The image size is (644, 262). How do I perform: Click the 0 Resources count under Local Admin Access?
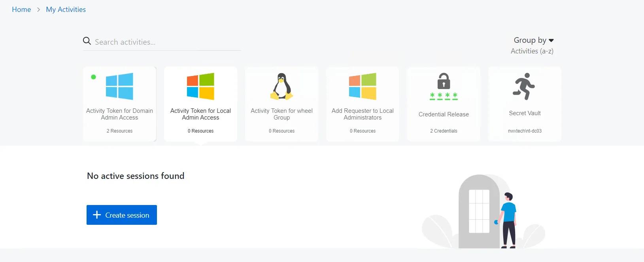tap(200, 131)
